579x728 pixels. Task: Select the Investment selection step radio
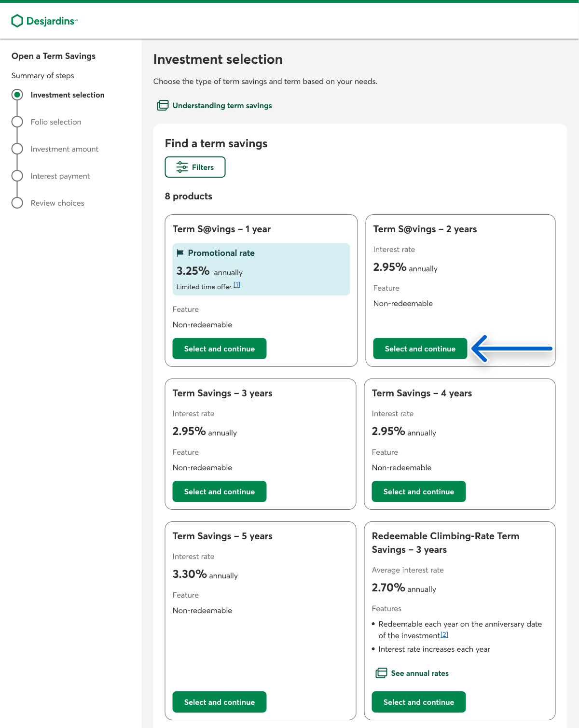click(17, 95)
